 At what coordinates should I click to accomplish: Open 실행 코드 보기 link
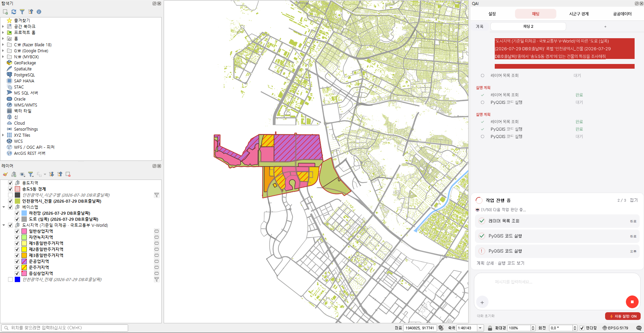point(511,263)
